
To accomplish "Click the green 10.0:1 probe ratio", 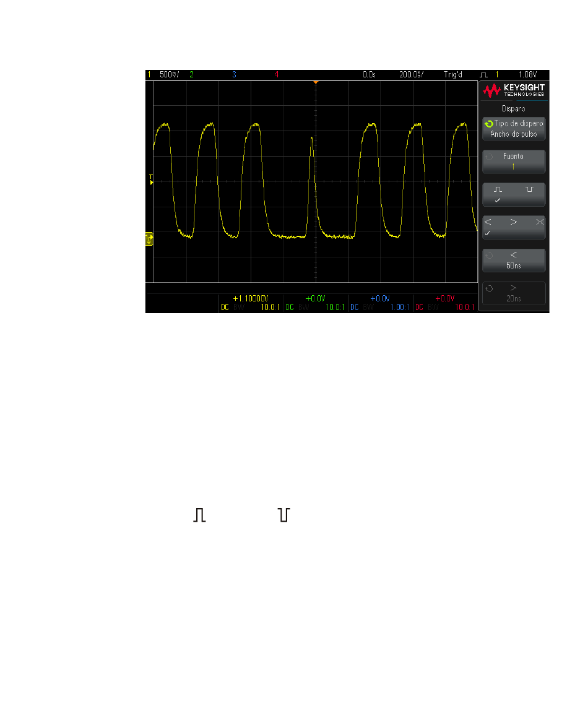I will (x=335, y=307).
